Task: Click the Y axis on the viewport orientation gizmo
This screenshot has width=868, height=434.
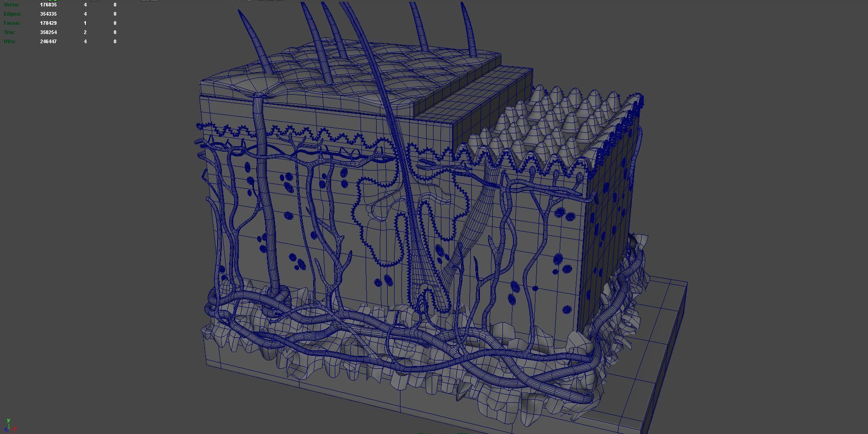Action: coord(9,421)
